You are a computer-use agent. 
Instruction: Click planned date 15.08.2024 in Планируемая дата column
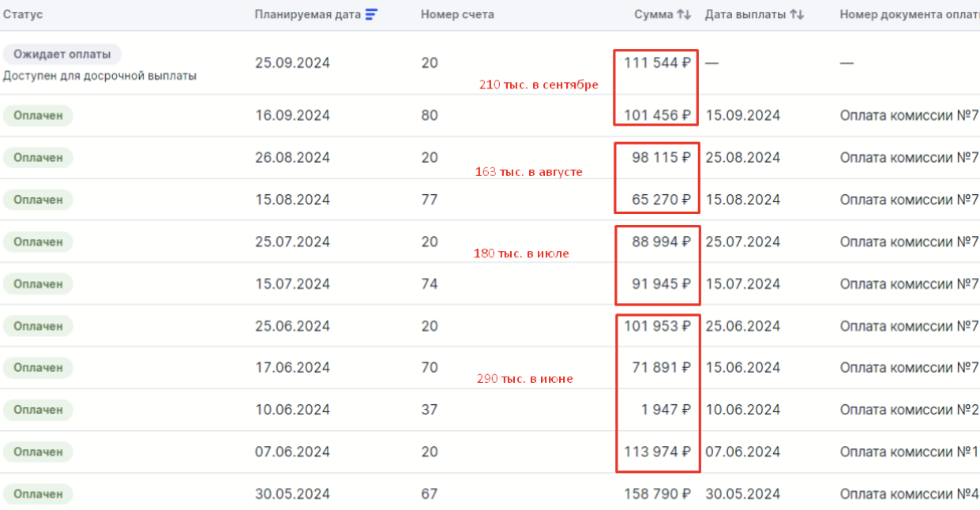(292, 199)
